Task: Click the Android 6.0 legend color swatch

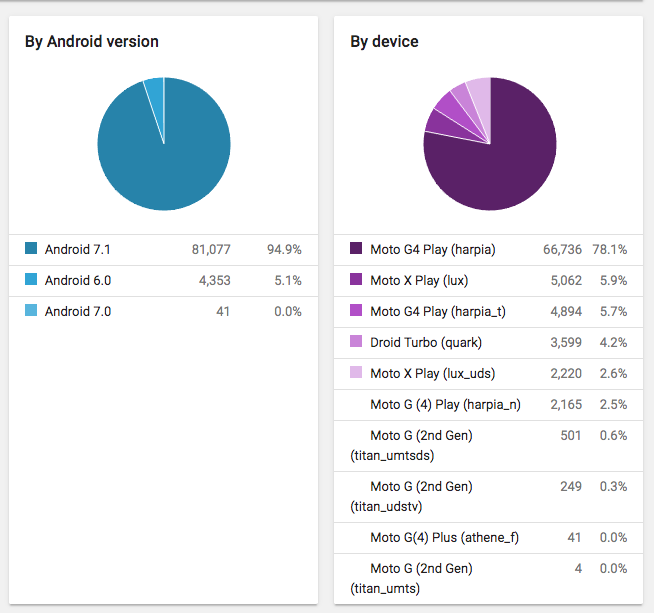Action: (x=31, y=280)
